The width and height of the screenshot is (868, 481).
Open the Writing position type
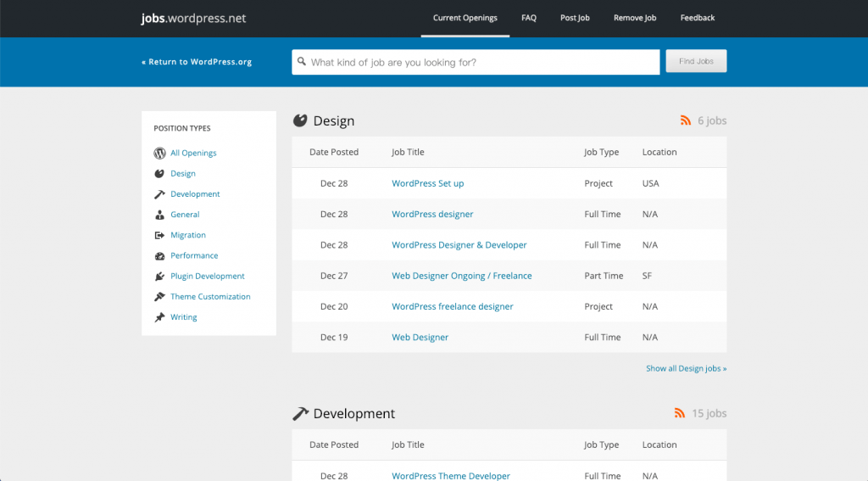(183, 317)
